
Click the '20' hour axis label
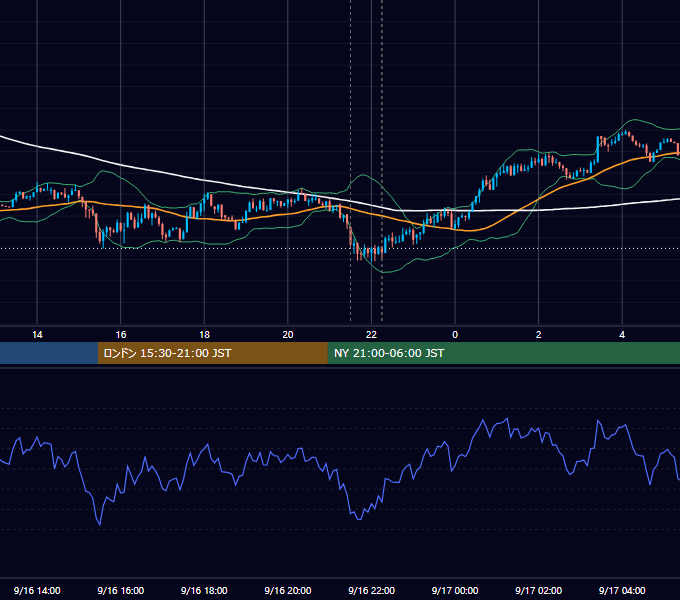pos(288,335)
